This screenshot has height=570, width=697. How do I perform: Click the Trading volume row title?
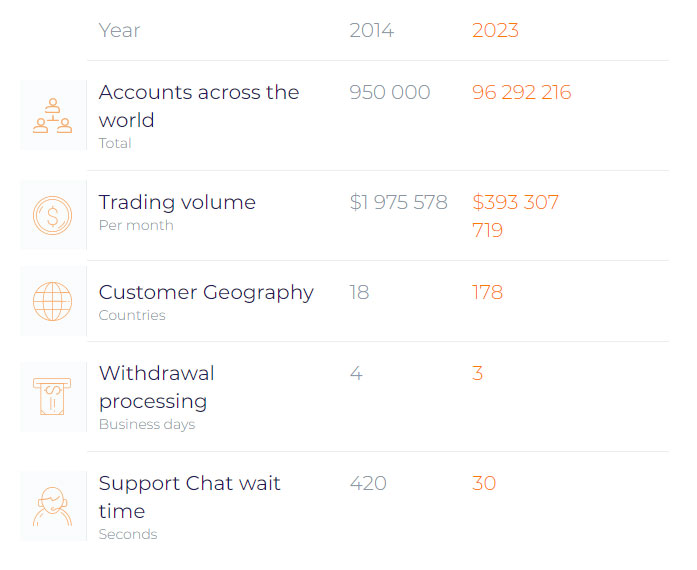tap(177, 202)
